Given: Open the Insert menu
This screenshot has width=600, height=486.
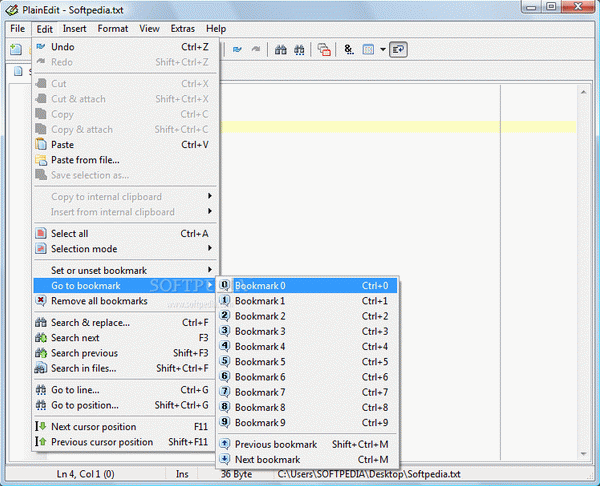Looking at the screenshot, I should pos(74,29).
